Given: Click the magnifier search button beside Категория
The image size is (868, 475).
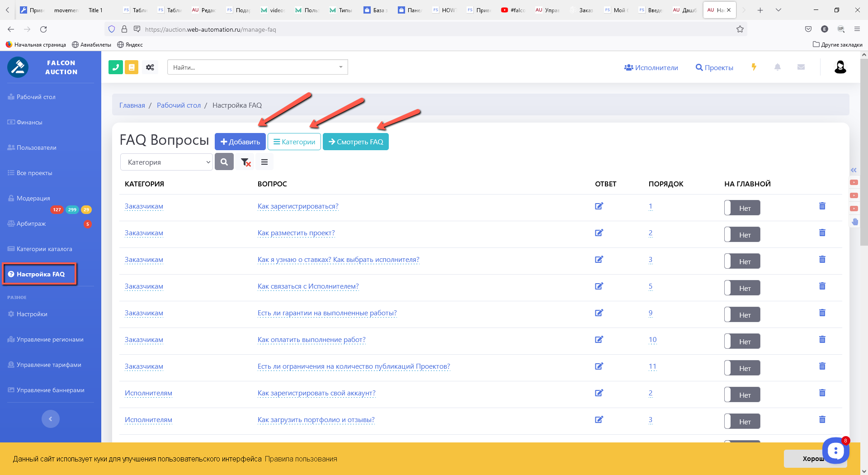Looking at the screenshot, I should (224, 162).
